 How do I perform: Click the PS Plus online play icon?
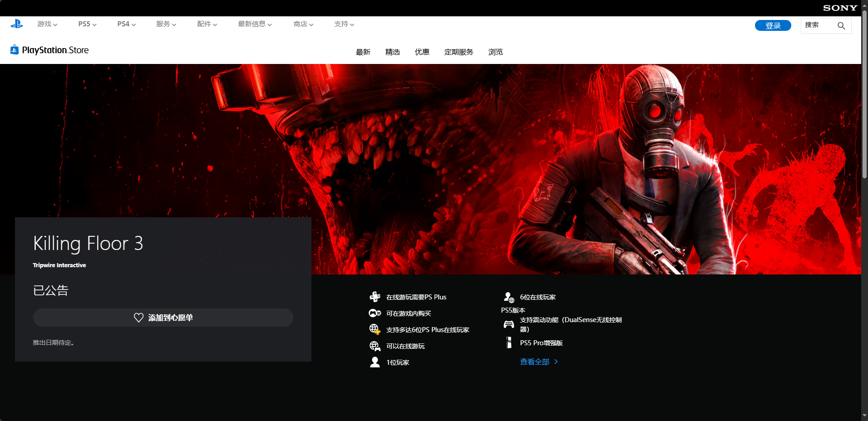[x=375, y=297]
